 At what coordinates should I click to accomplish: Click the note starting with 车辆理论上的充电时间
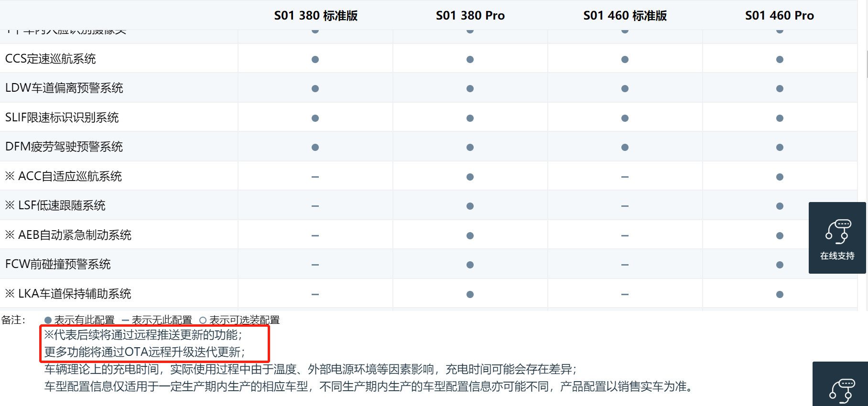pyautogui.click(x=311, y=369)
